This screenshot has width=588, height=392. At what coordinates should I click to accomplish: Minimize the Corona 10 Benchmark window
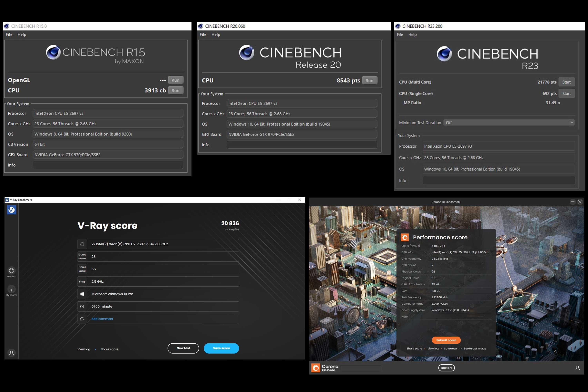pos(573,202)
